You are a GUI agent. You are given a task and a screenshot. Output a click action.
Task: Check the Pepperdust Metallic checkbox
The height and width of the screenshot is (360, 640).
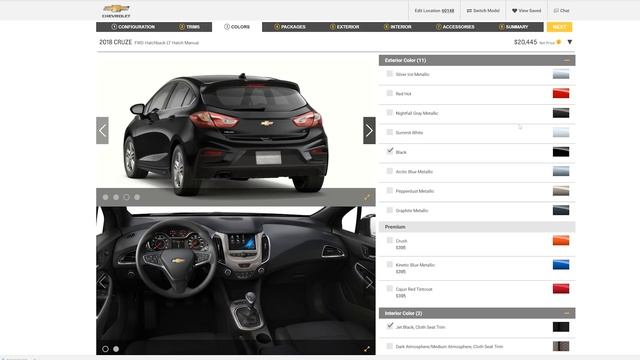tap(390, 191)
